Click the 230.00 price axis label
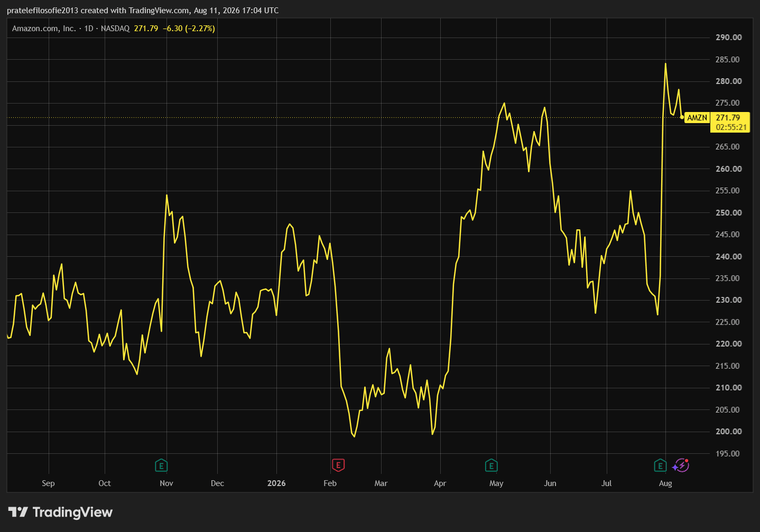 point(728,300)
